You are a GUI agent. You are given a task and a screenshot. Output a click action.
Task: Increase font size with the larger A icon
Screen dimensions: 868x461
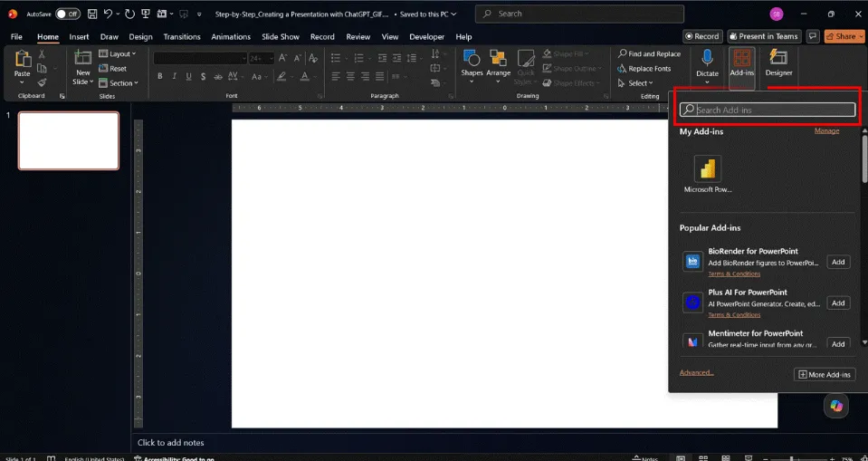coord(283,58)
